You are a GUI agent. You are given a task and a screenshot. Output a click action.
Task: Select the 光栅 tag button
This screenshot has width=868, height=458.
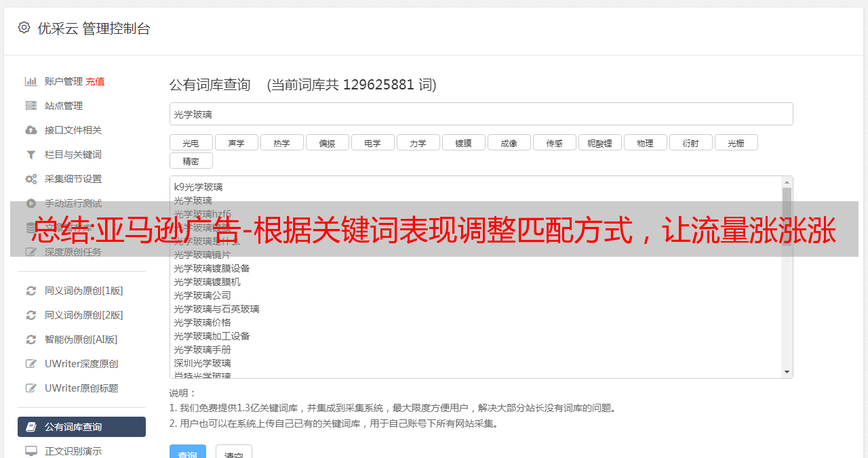click(736, 142)
